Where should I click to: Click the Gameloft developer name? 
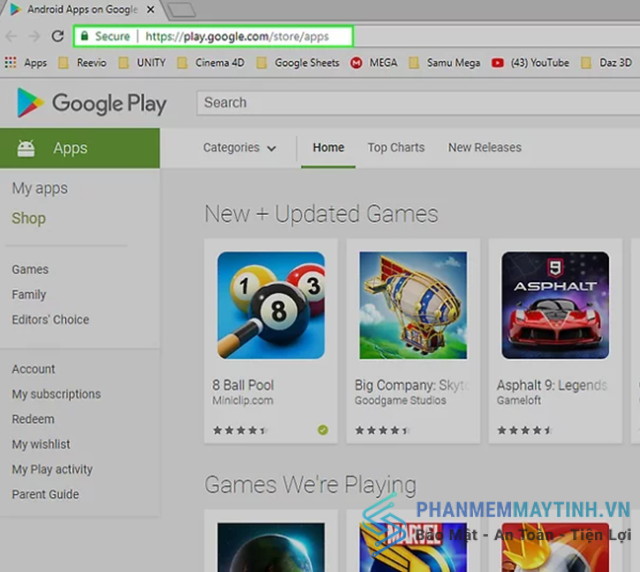pyautogui.click(x=518, y=400)
